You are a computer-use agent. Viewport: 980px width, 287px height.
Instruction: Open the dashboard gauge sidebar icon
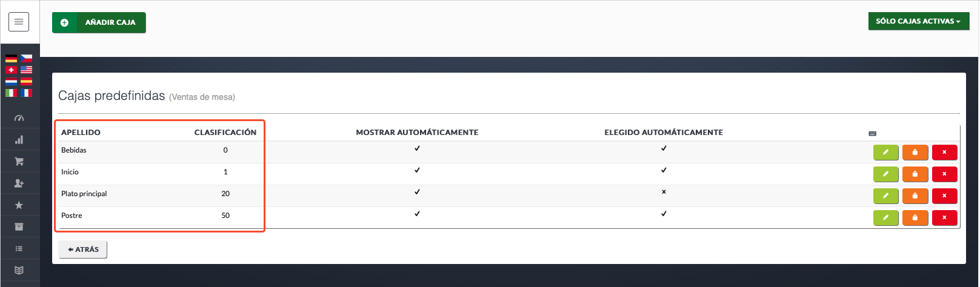[19, 118]
